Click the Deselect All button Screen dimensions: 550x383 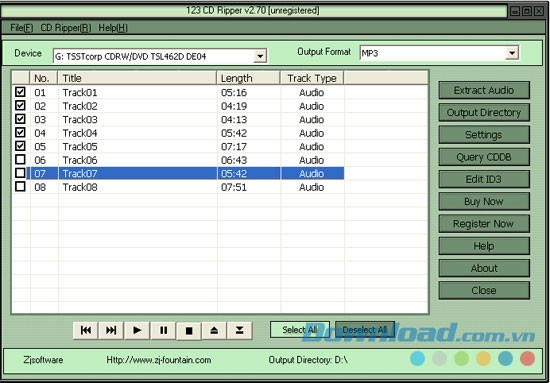[x=365, y=330]
